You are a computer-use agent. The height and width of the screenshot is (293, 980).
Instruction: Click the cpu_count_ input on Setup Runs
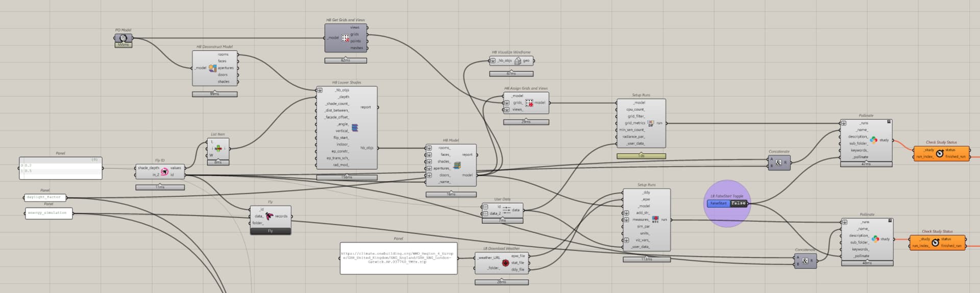tap(635, 110)
